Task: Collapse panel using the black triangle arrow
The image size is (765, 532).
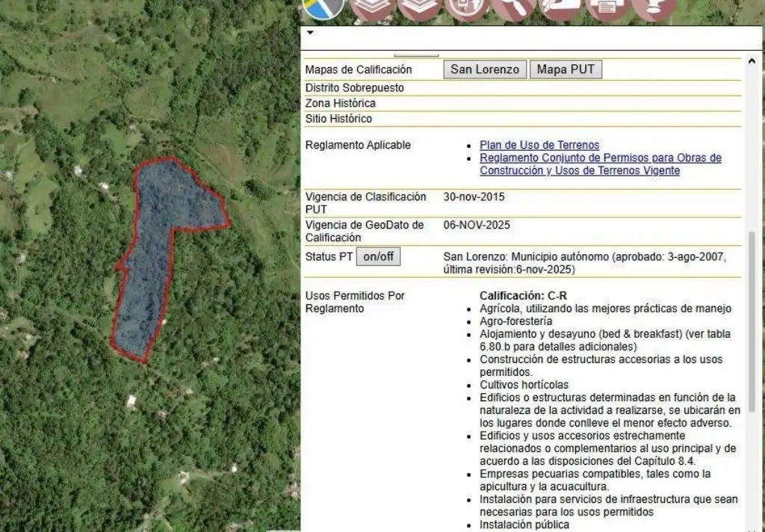Action: pos(310,33)
